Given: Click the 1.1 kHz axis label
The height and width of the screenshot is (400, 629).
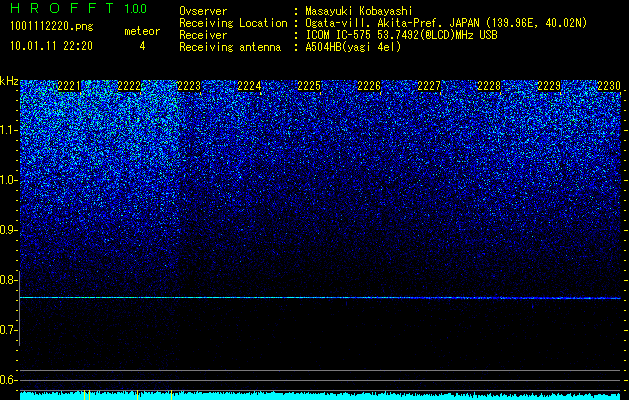Looking at the screenshot, I should (8, 130).
